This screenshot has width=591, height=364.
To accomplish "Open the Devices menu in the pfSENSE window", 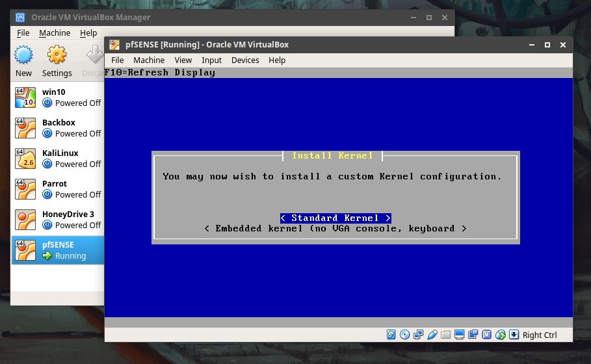I will [245, 60].
